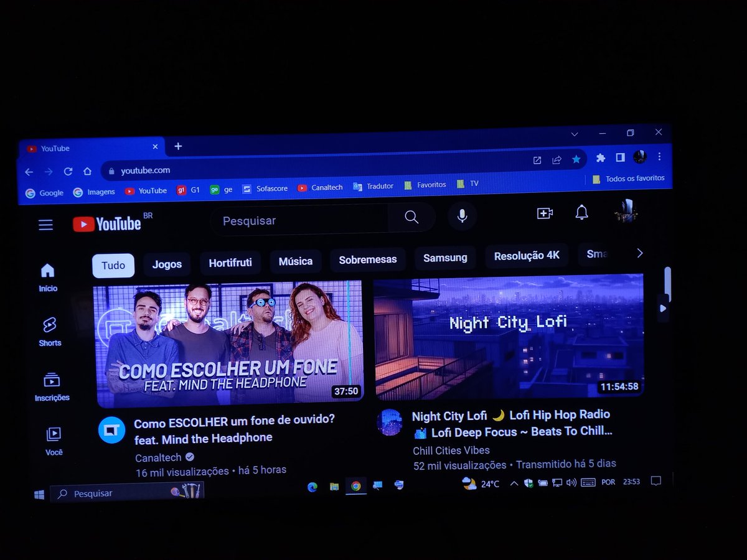Show more filter chips with right chevron
747x560 pixels.
(639, 253)
